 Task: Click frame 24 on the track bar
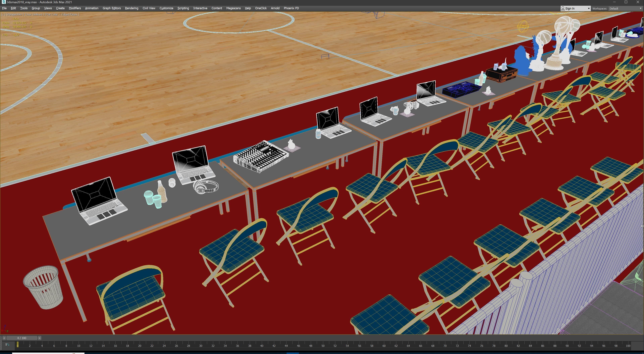164,346
